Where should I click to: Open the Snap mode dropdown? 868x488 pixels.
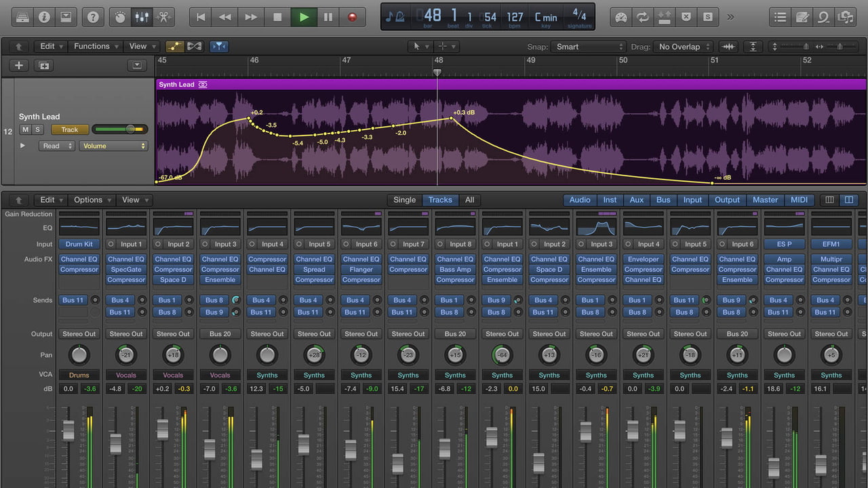[x=589, y=47]
